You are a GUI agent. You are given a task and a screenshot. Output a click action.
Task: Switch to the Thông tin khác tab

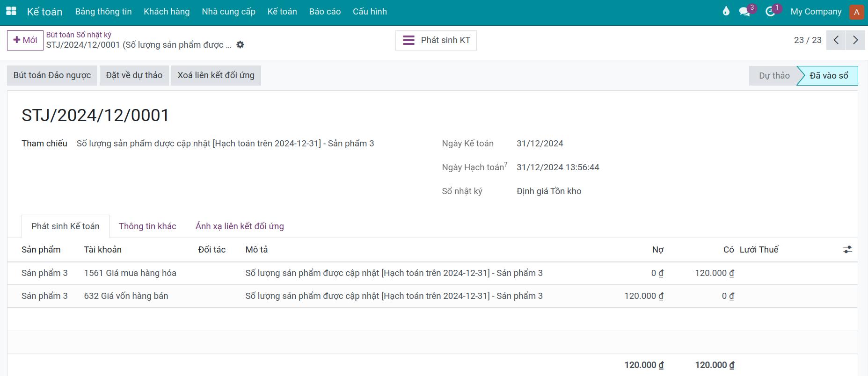(x=147, y=226)
